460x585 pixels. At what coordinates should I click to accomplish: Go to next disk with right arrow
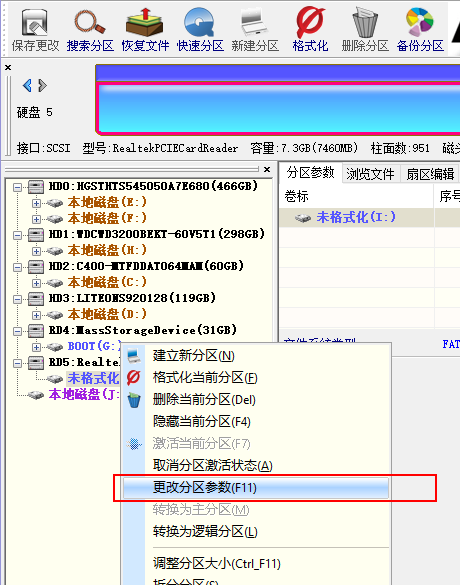(43, 85)
